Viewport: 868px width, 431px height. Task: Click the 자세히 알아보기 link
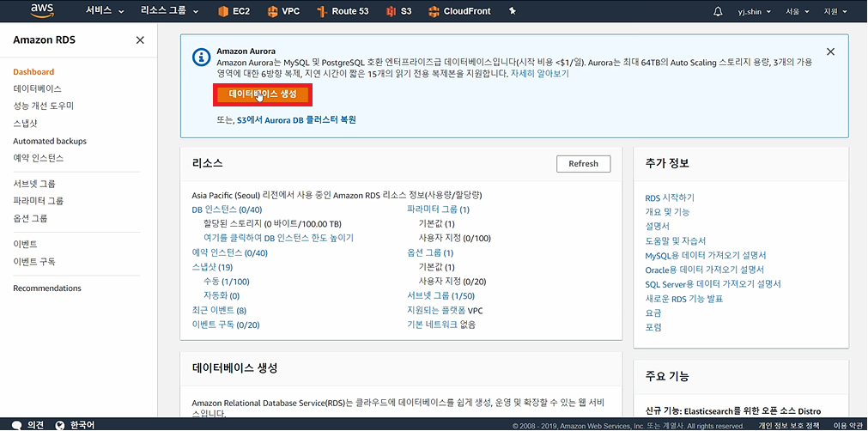540,73
